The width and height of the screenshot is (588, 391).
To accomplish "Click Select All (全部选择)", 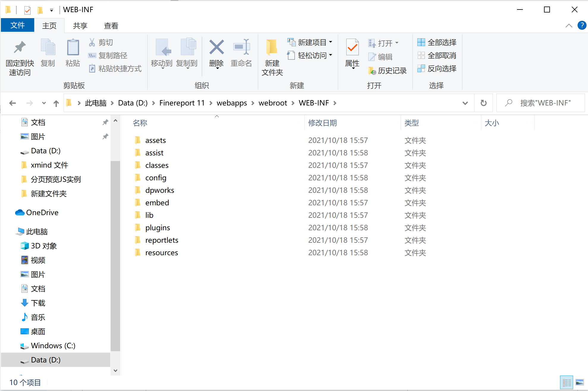I will (437, 42).
